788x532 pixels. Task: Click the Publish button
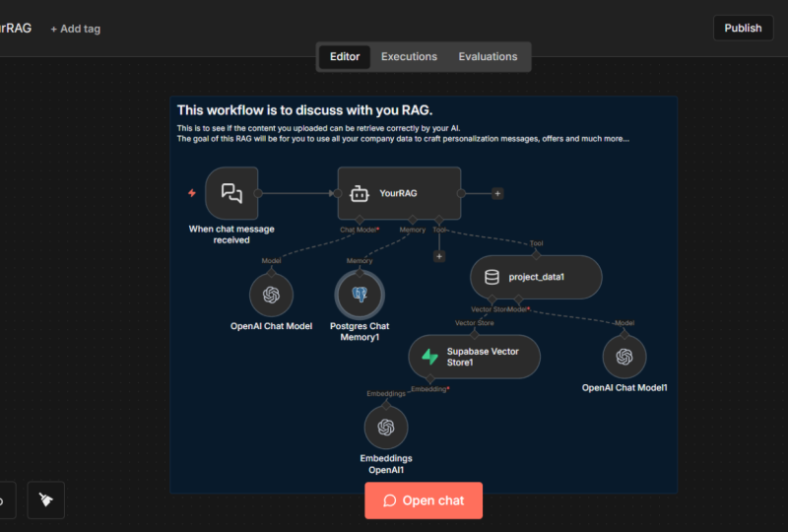click(743, 29)
